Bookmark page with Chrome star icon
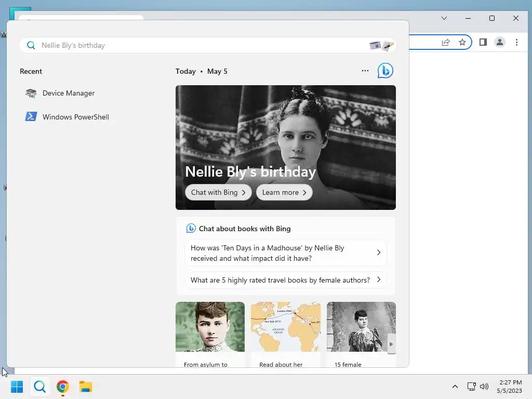This screenshot has width=532, height=399. pyautogui.click(x=462, y=42)
